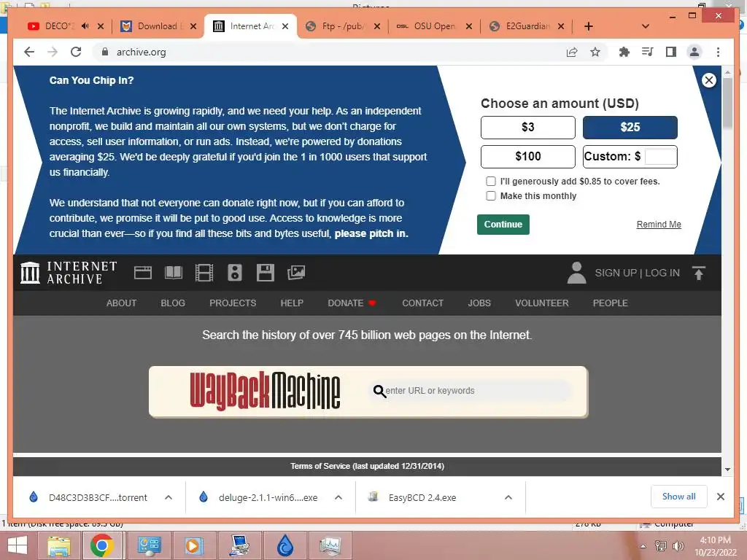Open Chrome profile avatar
This screenshot has height=560, width=747.
[x=694, y=52]
